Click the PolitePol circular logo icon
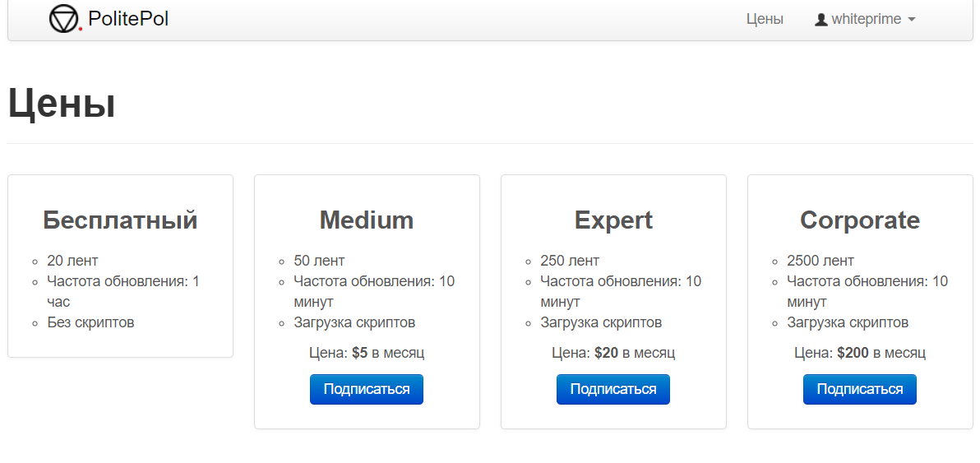The image size is (980, 463). pyautogui.click(x=65, y=20)
